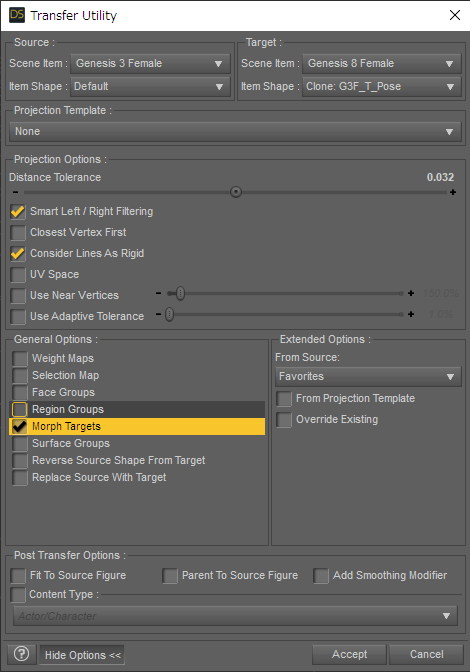470x672 pixels.
Task: Enable Use Near Vertices checkbox
Action: [18, 295]
